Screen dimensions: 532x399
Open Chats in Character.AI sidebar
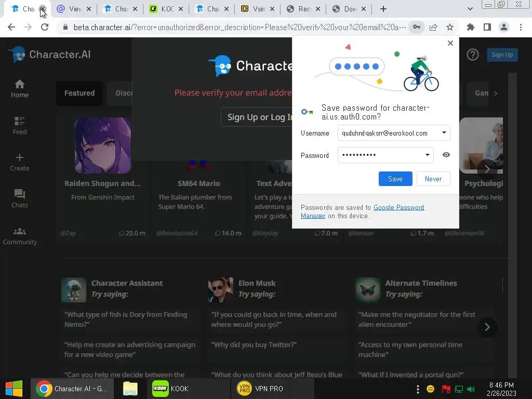pyautogui.click(x=20, y=199)
